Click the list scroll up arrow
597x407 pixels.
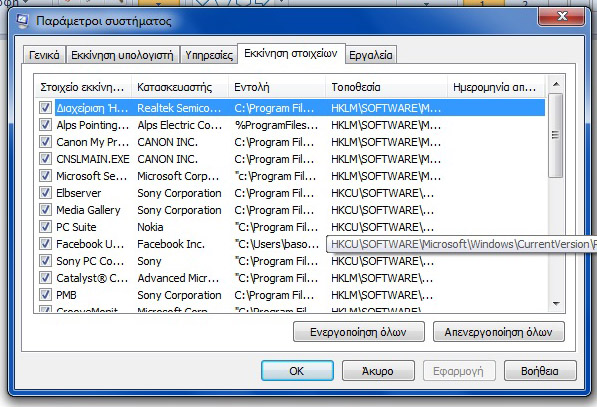(556, 85)
